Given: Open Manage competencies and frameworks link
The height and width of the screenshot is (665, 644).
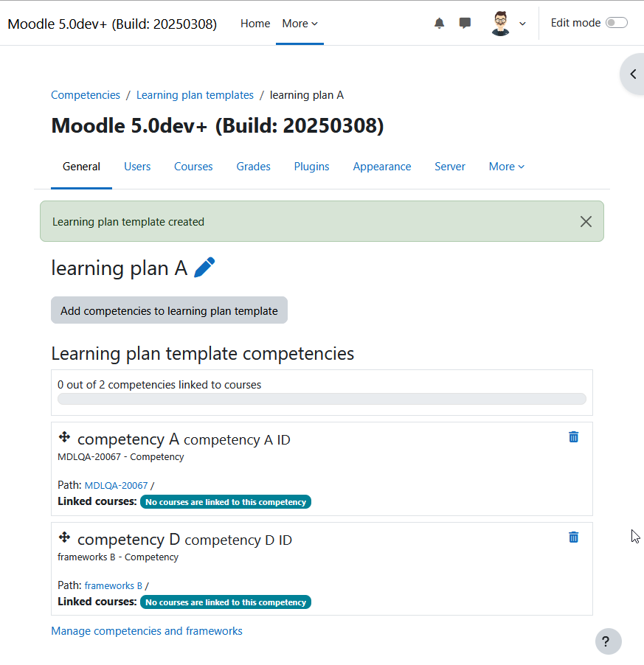Looking at the screenshot, I should [x=147, y=631].
